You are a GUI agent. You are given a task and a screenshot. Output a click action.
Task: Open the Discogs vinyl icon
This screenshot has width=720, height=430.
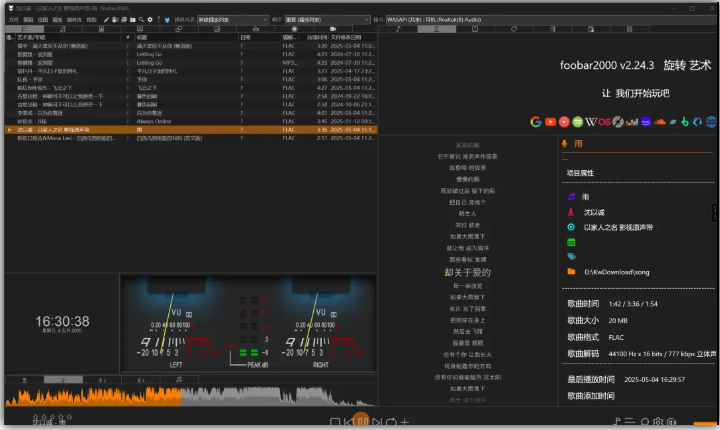click(618, 122)
